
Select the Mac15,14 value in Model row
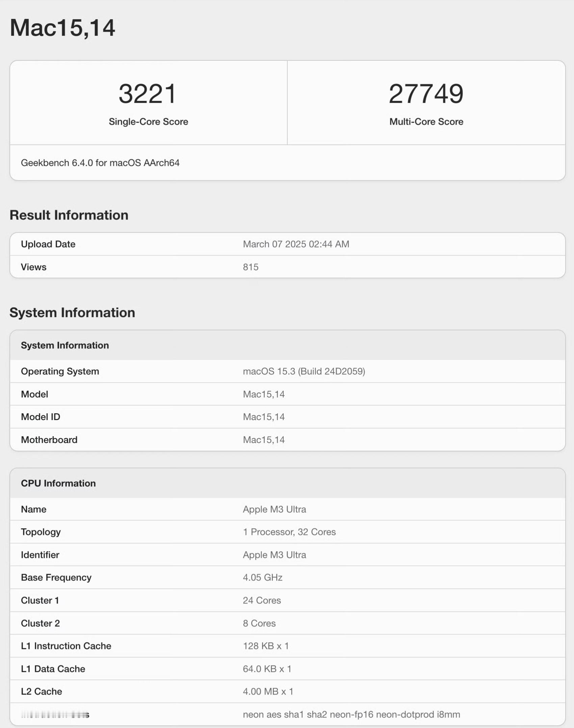tap(264, 394)
